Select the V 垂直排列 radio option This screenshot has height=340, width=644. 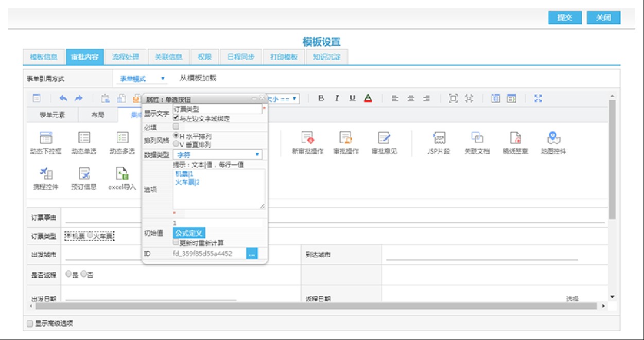coord(176,145)
